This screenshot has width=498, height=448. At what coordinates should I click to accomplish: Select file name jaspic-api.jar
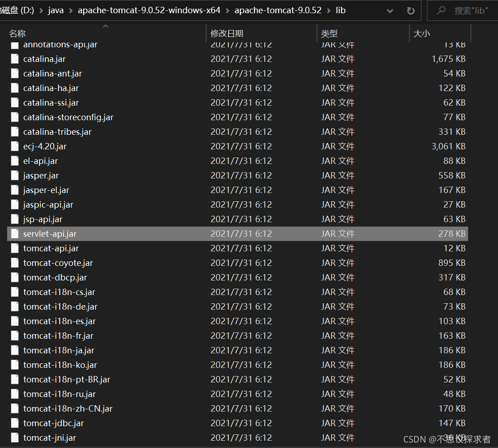(x=48, y=204)
